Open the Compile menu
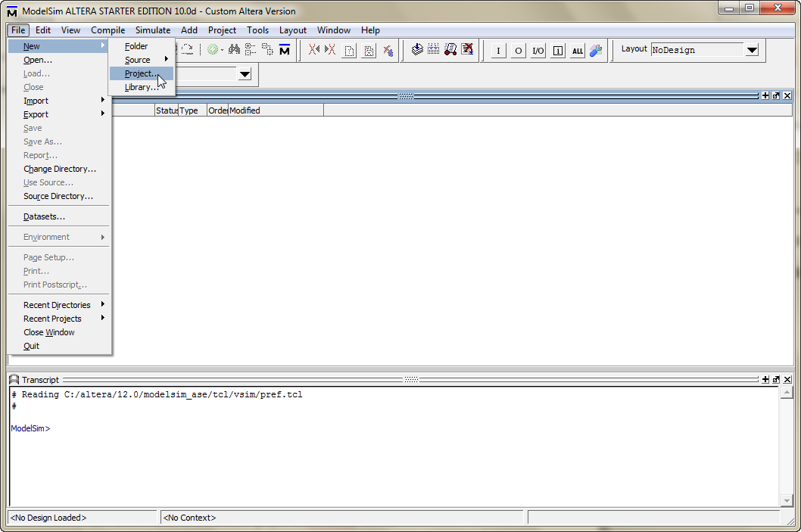This screenshot has height=532, width=801. (108, 30)
